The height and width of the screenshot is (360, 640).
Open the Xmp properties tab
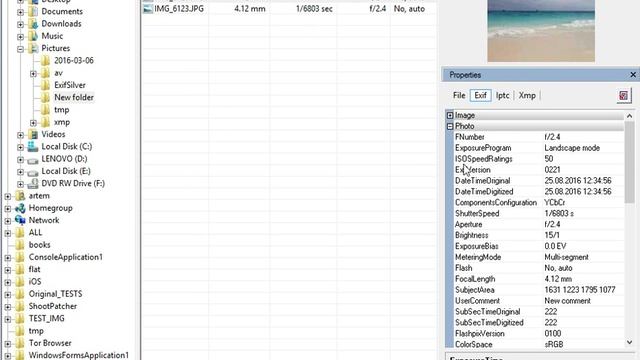pyautogui.click(x=527, y=96)
